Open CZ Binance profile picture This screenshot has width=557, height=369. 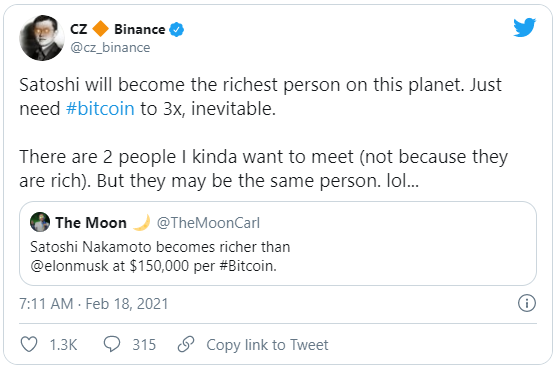point(42,38)
